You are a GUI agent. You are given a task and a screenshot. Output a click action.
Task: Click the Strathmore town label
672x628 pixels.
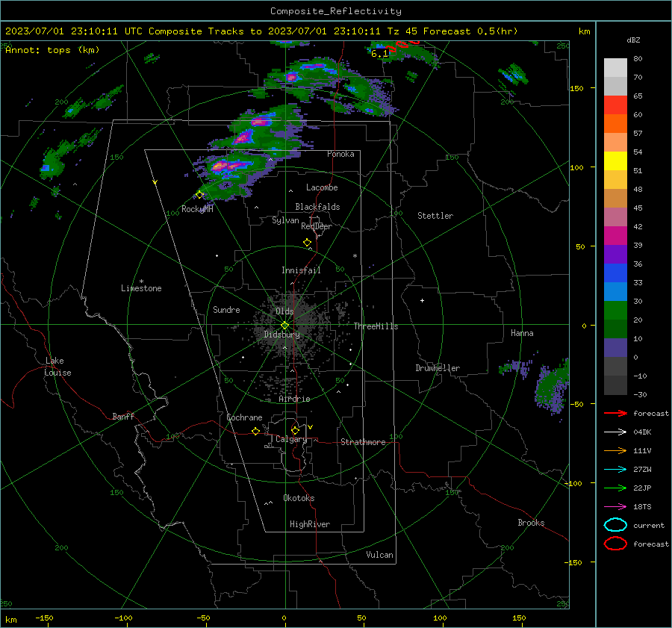click(x=363, y=442)
